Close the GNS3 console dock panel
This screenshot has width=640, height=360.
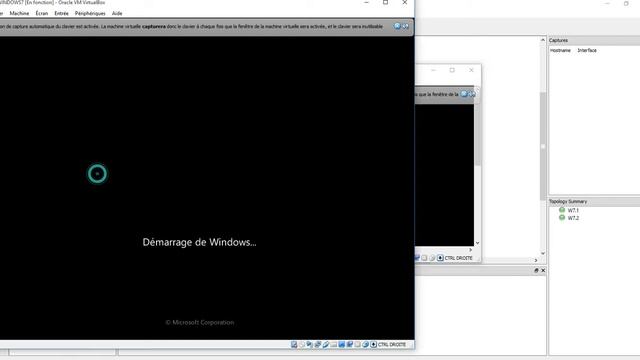(x=543, y=270)
